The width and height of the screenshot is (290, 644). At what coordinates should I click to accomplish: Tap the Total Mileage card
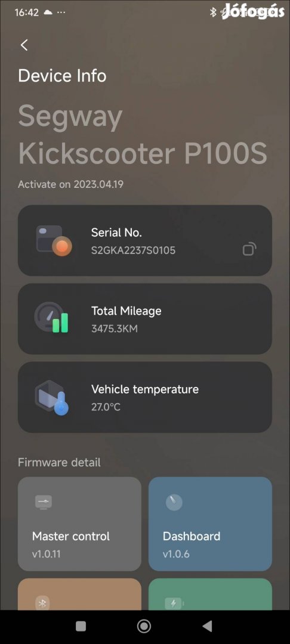(144, 318)
